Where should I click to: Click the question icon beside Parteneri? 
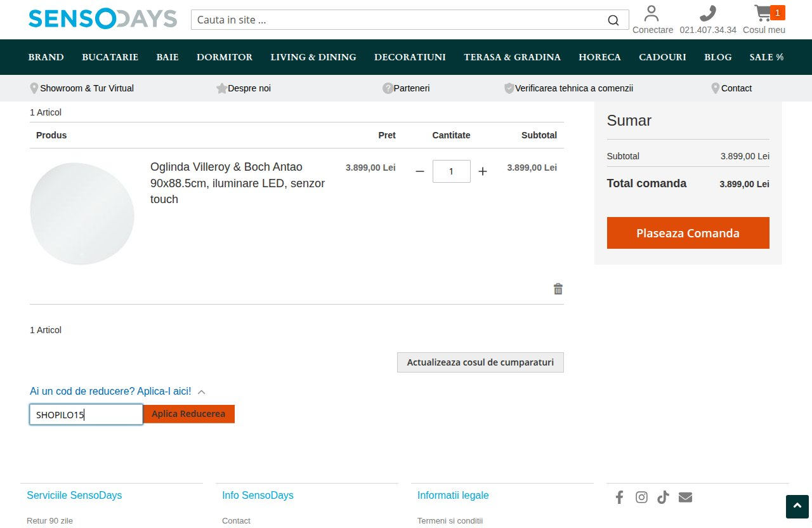[x=388, y=88]
